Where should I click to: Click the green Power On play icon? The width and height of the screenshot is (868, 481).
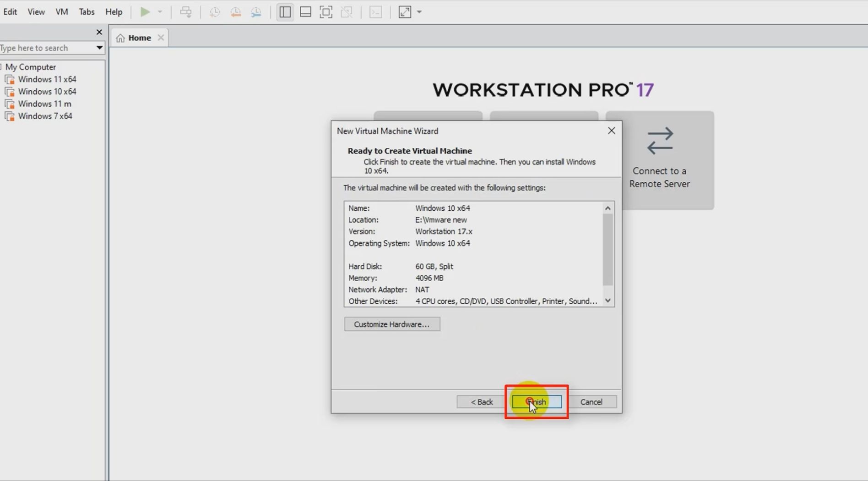click(x=145, y=12)
